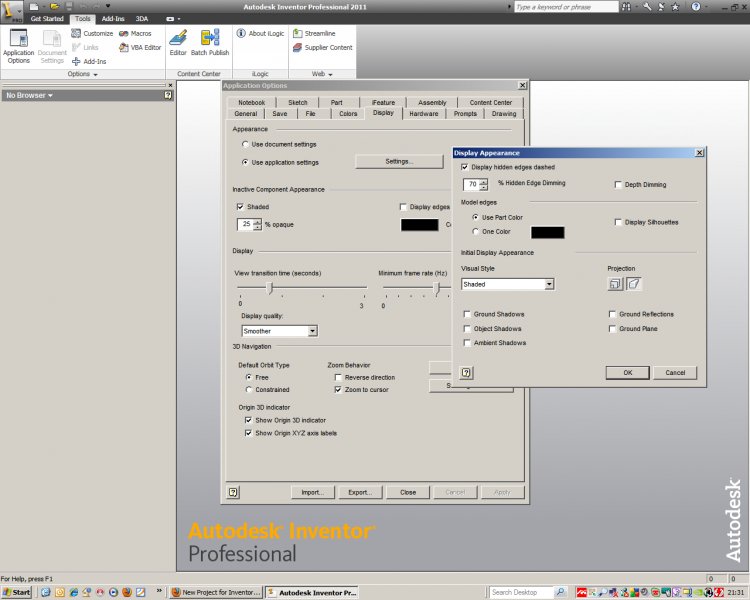Open Macros tool

coord(135,33)
